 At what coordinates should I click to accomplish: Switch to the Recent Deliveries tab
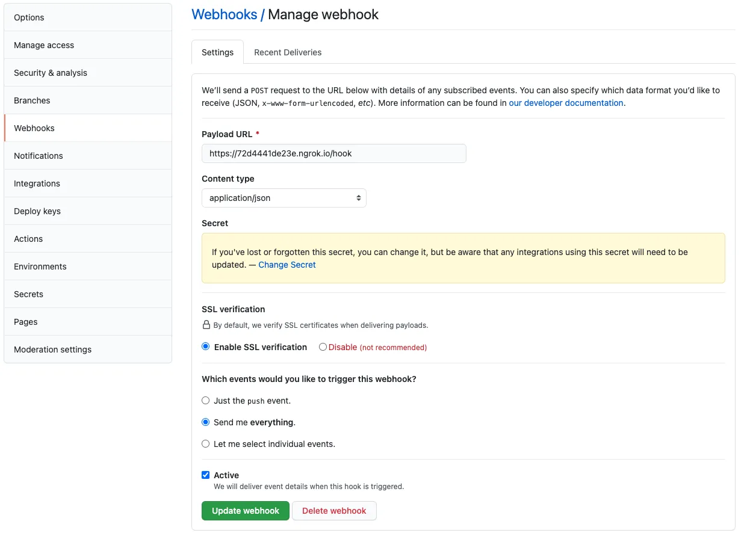pos(288,52)
